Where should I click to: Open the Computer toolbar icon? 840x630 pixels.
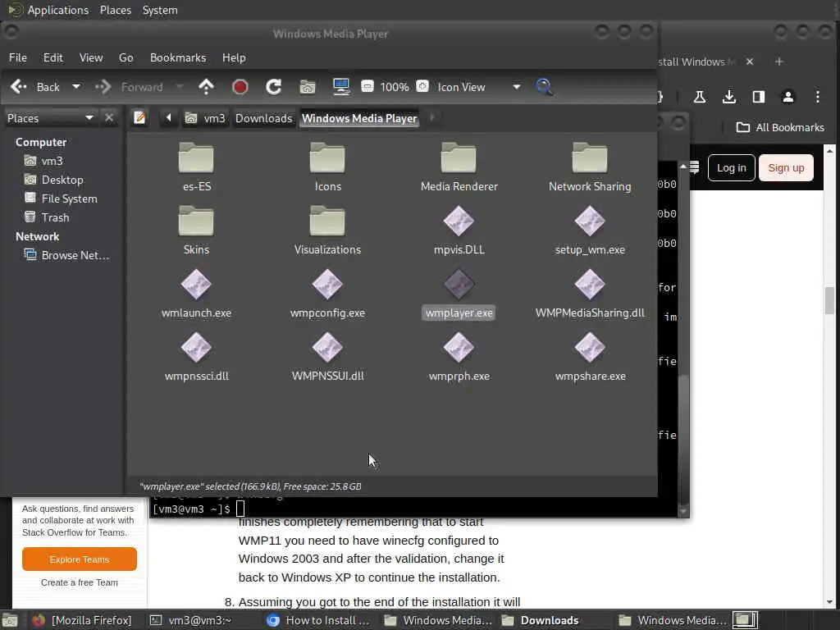[341, 87]
